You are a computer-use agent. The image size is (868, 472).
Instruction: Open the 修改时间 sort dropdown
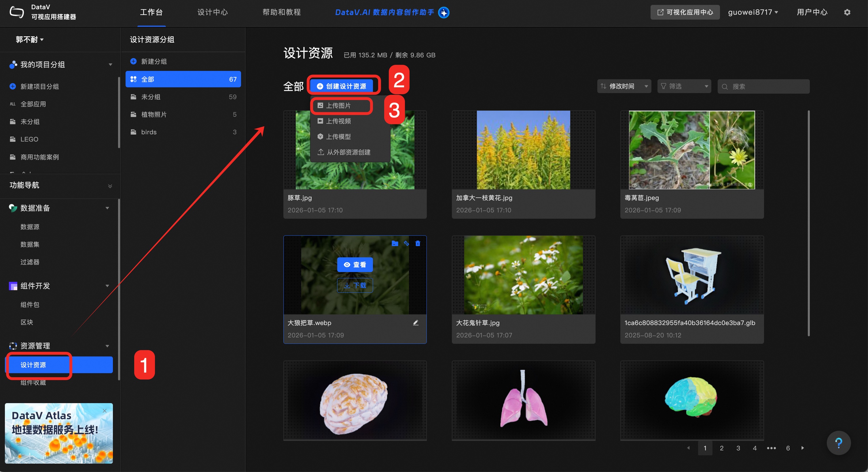pyautogui.click(x=624, y=86)
